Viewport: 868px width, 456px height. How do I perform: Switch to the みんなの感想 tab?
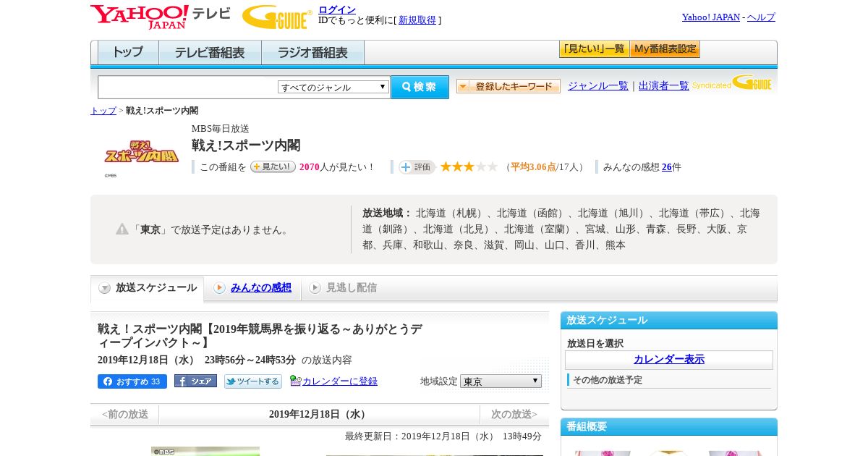pyautogui.click(x=261, y=287)
